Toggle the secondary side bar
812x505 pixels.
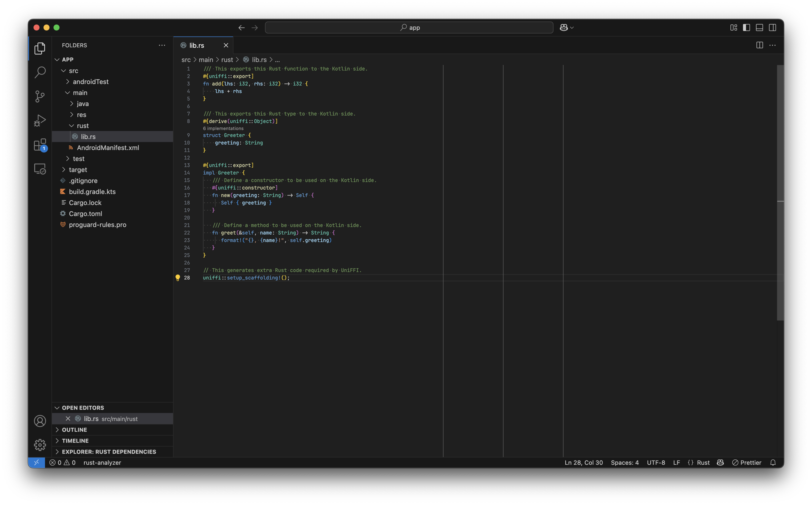tap(772, 27)
